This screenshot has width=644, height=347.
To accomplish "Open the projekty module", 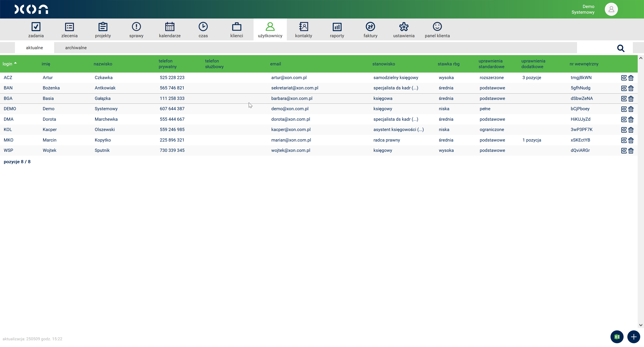I will tap(103, 30).
